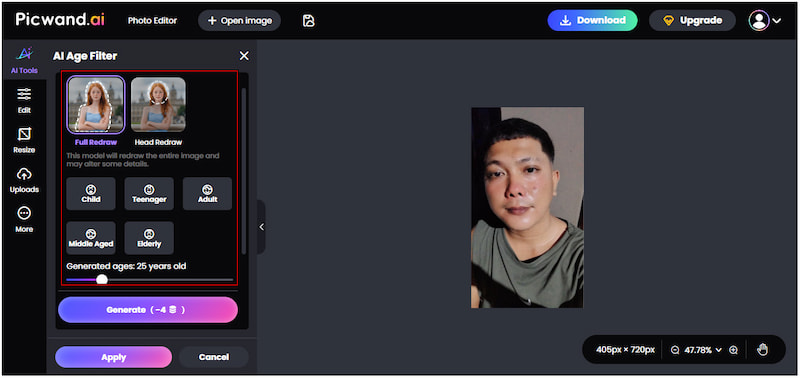
Task: Click the user account avatar
Action: (759, 20)
